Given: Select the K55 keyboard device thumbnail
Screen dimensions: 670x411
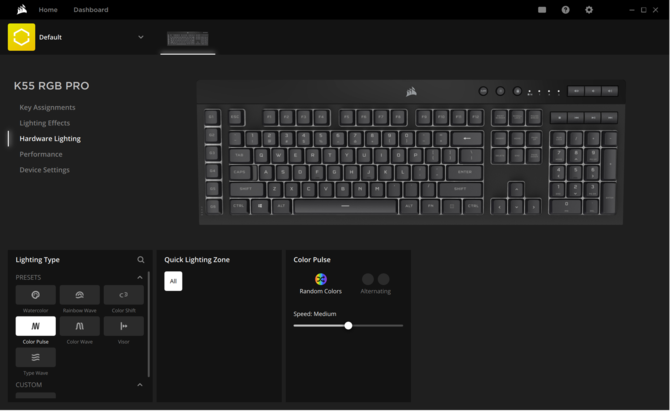Looking at the screenshot, I should coord(188,39).
